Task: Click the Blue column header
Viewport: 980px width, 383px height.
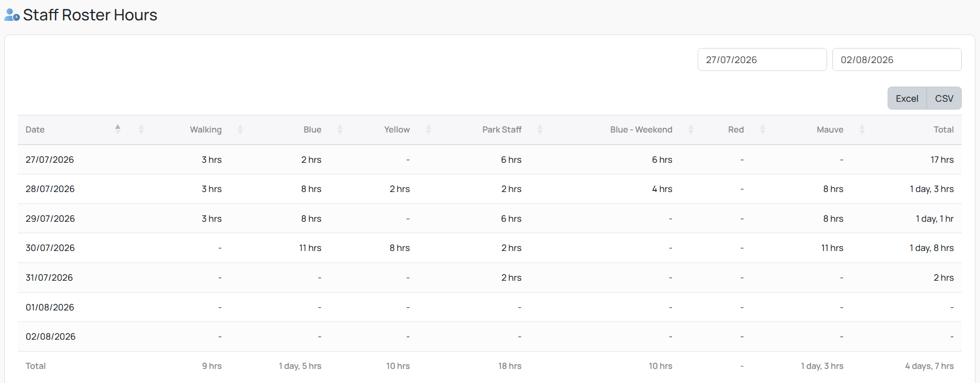Action: 312,129
